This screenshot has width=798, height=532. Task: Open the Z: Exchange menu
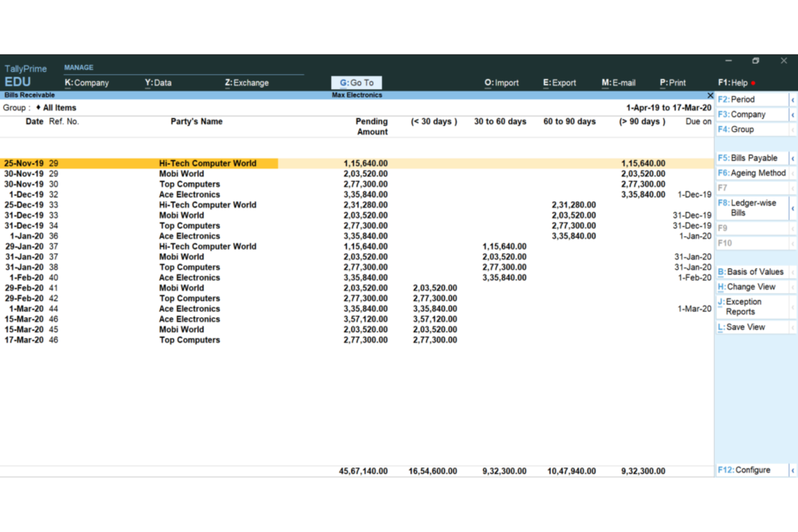[246, 82]
